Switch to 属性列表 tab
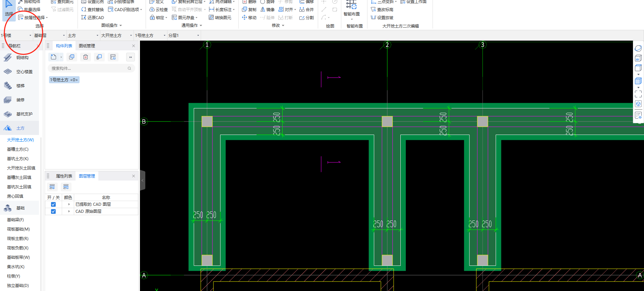The image size is (644, 291). pos(64,176)
